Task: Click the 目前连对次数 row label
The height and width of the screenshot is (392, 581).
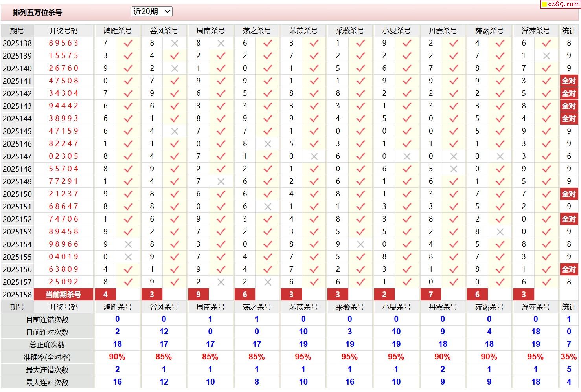Action: (47, 332)
